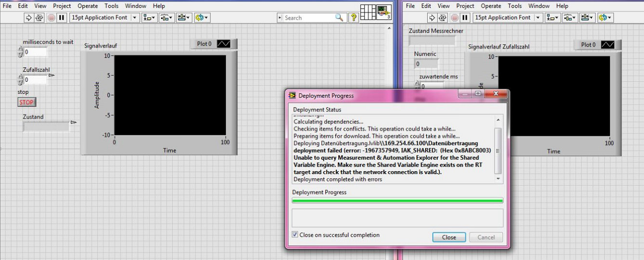Screen dimensions: 644x260
Task: Click the search options arrow in Search field
Action: click(281, 18)
